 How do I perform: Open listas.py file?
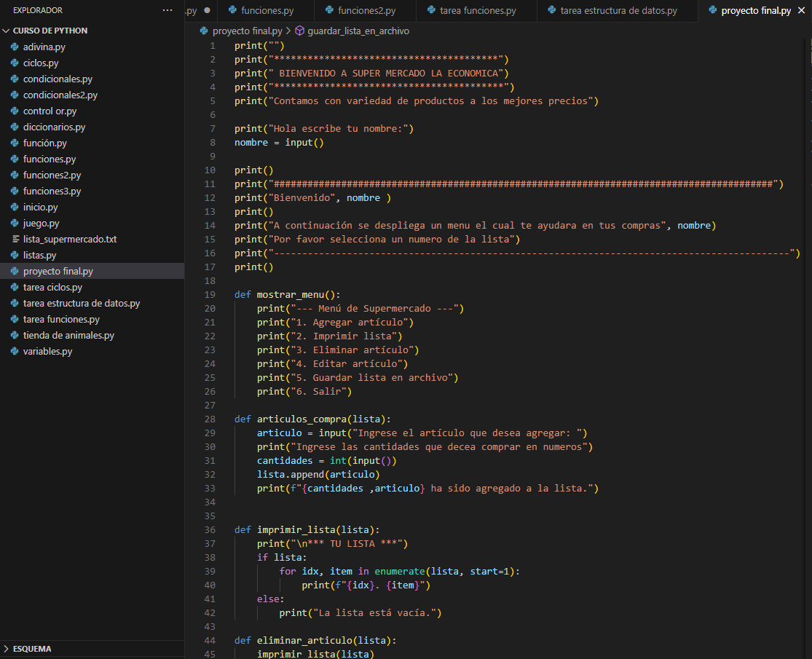point(92,255)
